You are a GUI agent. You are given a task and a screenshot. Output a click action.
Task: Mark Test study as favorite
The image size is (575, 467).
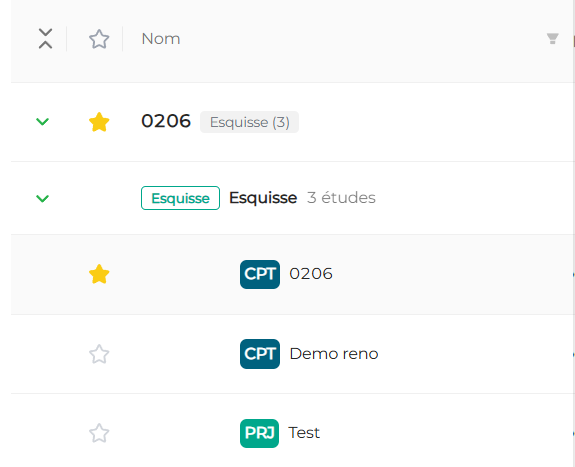pos(99,433)
